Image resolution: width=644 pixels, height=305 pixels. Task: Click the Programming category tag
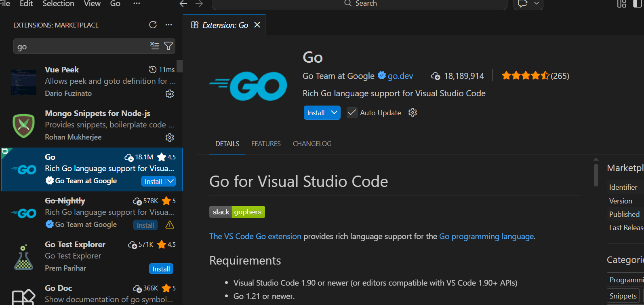click(x=625, y=280)
